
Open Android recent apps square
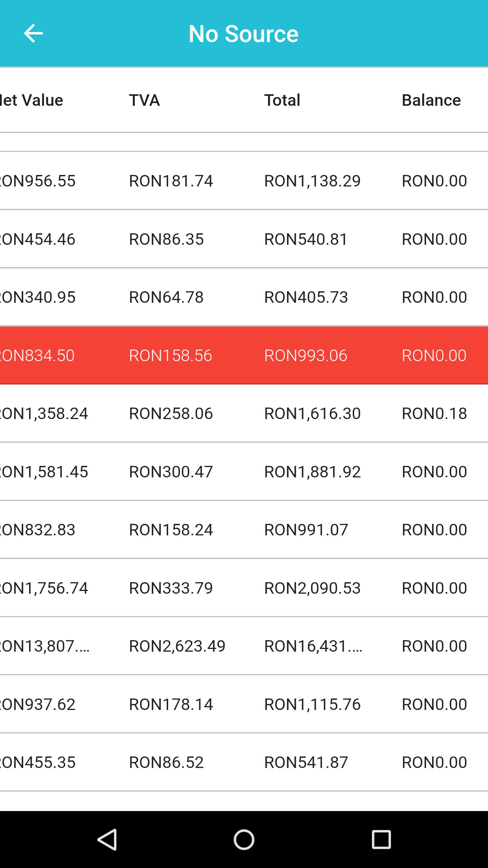pyautogui.click(x=381, y=839)
